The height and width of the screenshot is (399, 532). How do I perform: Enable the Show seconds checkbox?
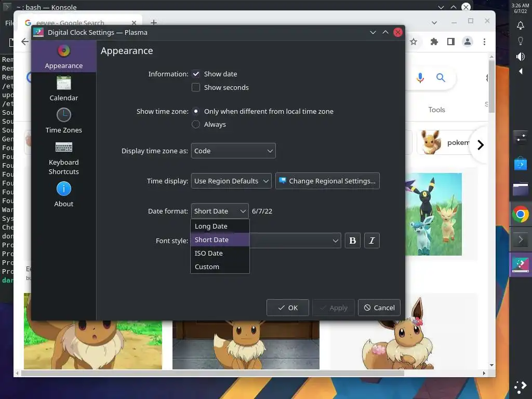pyautogui.click(x=196, y=87)
